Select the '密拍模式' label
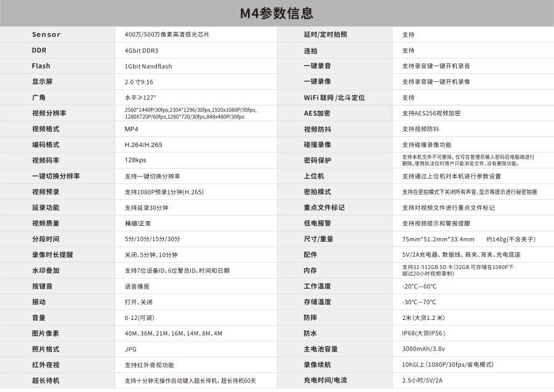The width and height of the screenshot is (554, 392). coord(317,192)
